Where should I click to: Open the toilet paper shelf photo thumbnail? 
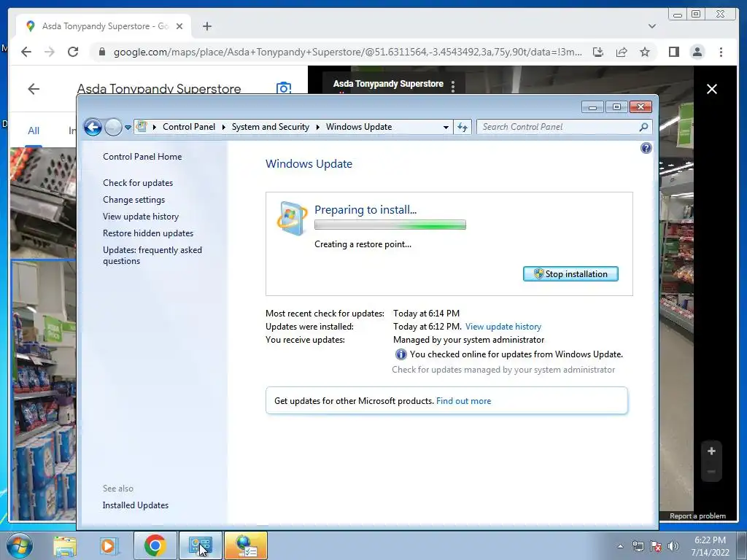pyautogui.click(x=44, y=391)
